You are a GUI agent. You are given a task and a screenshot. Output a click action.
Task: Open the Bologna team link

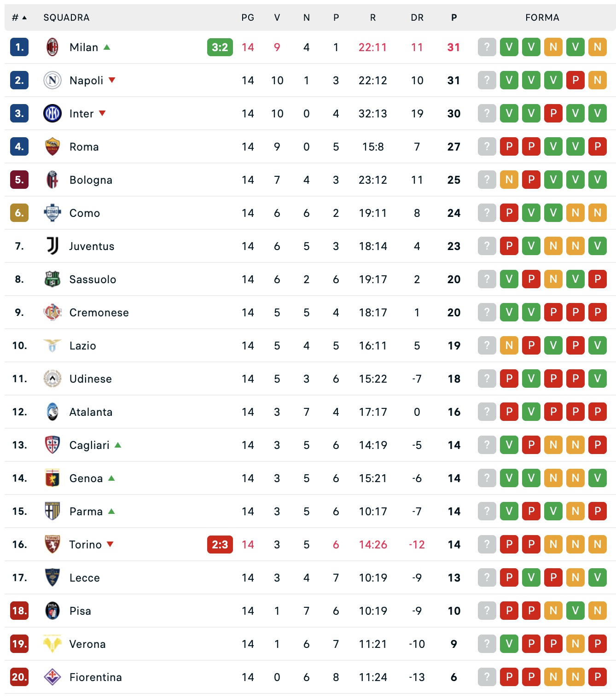[x=91, y=180]
